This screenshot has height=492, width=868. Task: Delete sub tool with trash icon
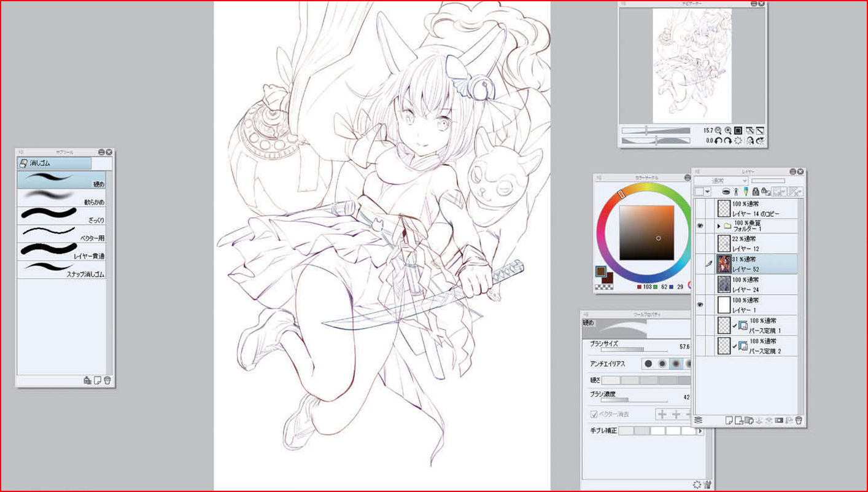coord(107,381)
